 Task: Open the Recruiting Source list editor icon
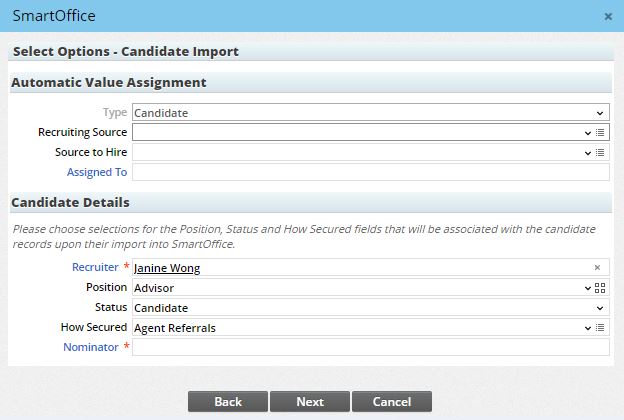(600, 132)
